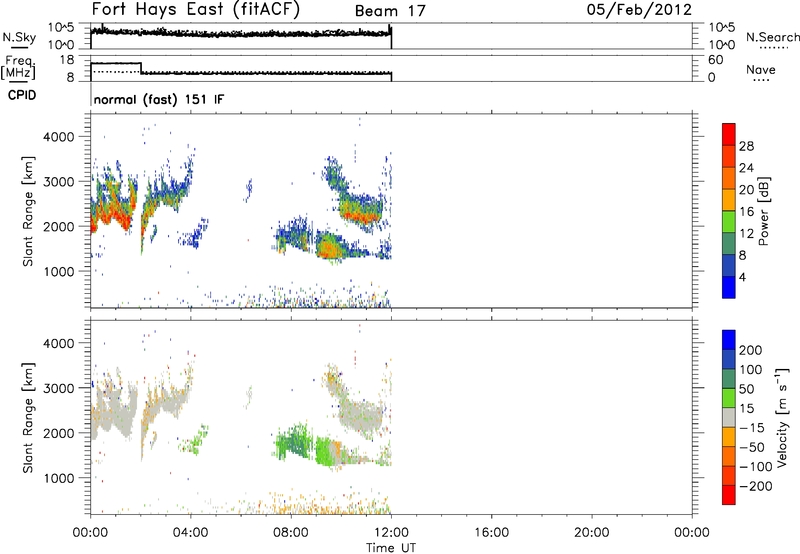Click the '12:00' time tick label
Viewport: 800px width, 554px height.
pyautogui.click(x=391, y=533)
